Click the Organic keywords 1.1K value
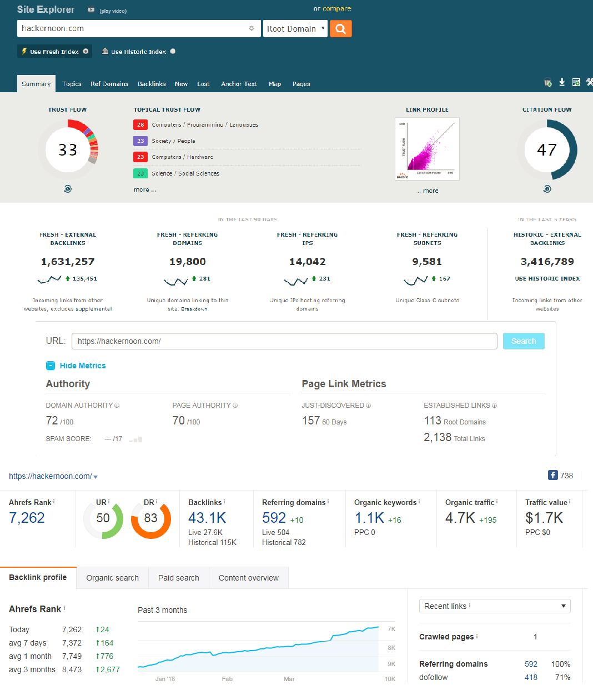 pos(369,518)
